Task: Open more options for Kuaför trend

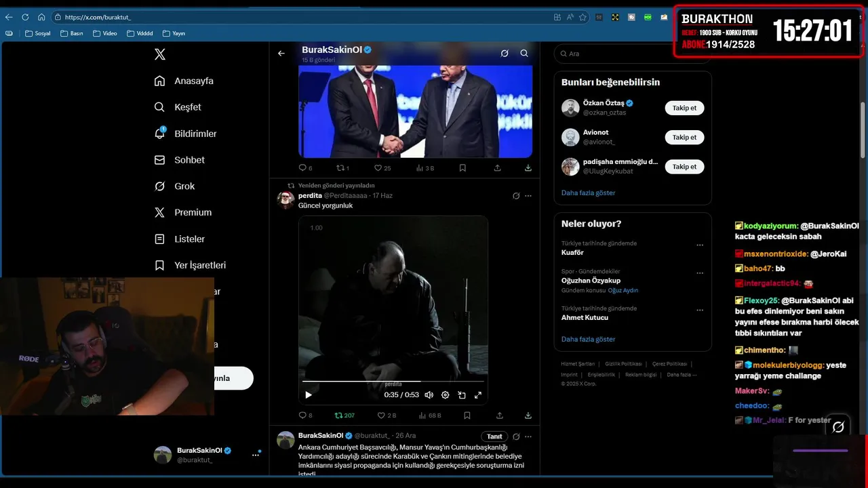Action: 700,245
